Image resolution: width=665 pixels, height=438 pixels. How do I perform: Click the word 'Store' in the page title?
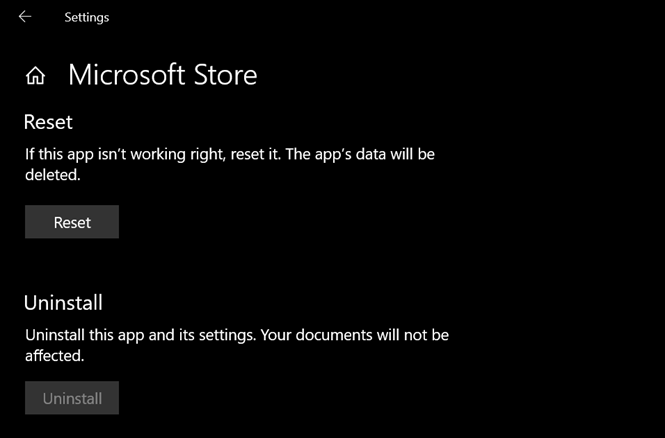225,75
